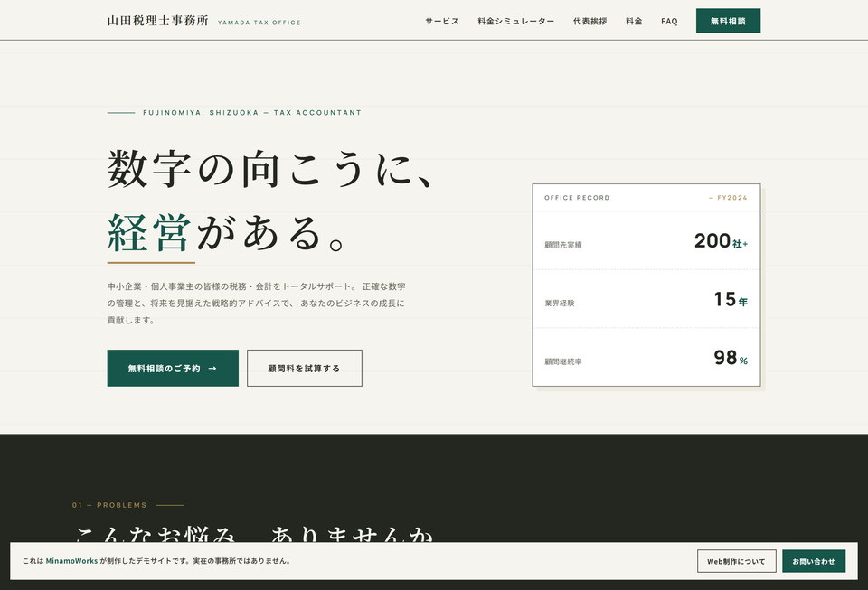Select the 料金 nav item
Viewport: 868px width, 590px height.
coord(634,21)
